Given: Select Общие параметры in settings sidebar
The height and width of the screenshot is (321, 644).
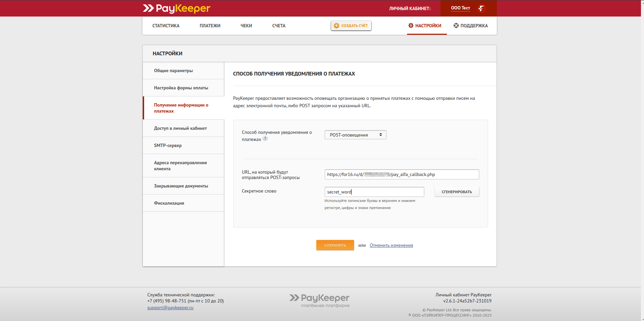Looking at the screenshot, I should pos(173,71).
